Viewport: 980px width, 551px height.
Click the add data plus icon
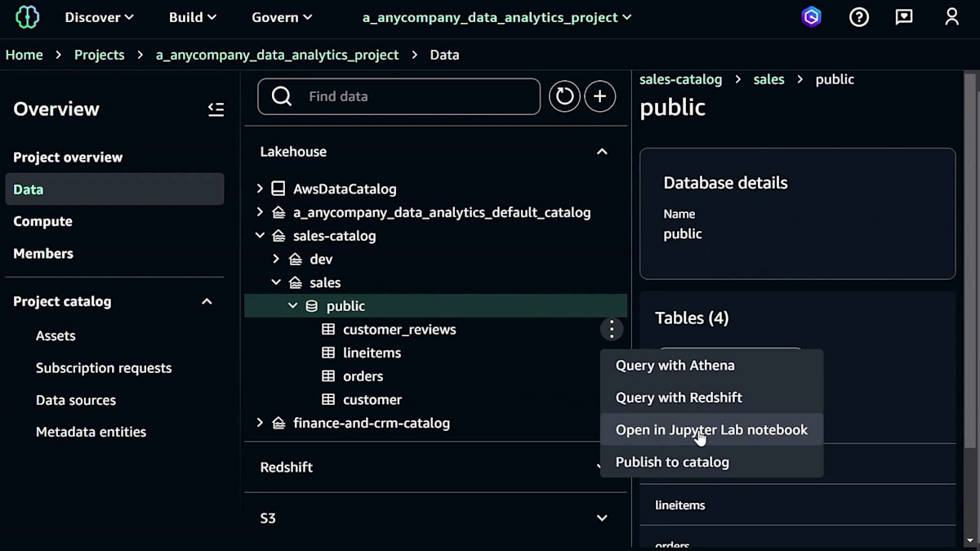tap(600, 96)
